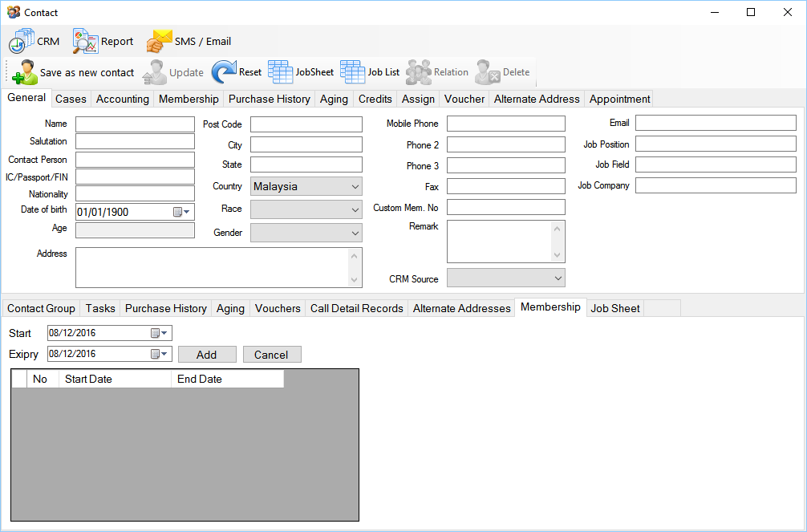Click the Start Date column header

[x=116, y=379]
